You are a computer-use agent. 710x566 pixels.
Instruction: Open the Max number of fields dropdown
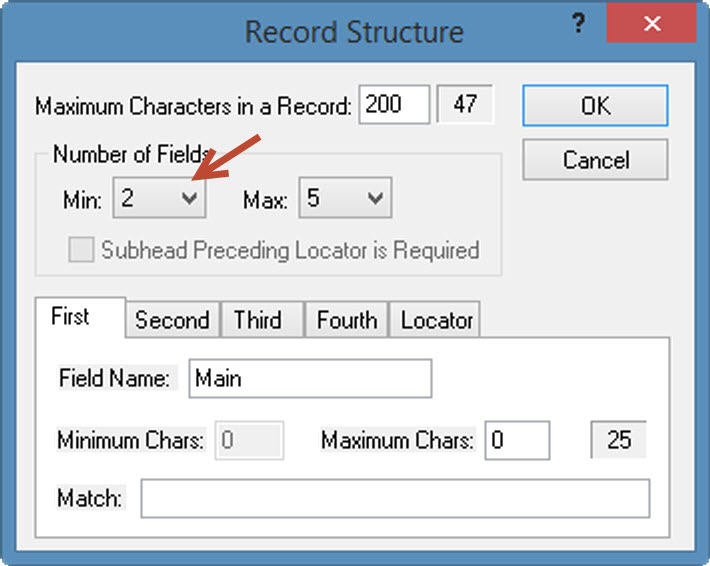click(x=375, y=199)
